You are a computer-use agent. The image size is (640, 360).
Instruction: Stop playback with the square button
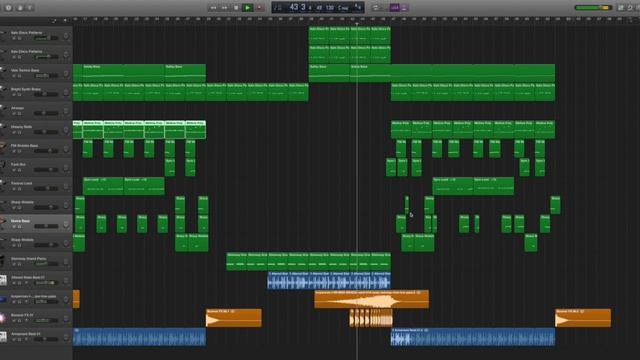pyautogui.click(x=236, y=8)
